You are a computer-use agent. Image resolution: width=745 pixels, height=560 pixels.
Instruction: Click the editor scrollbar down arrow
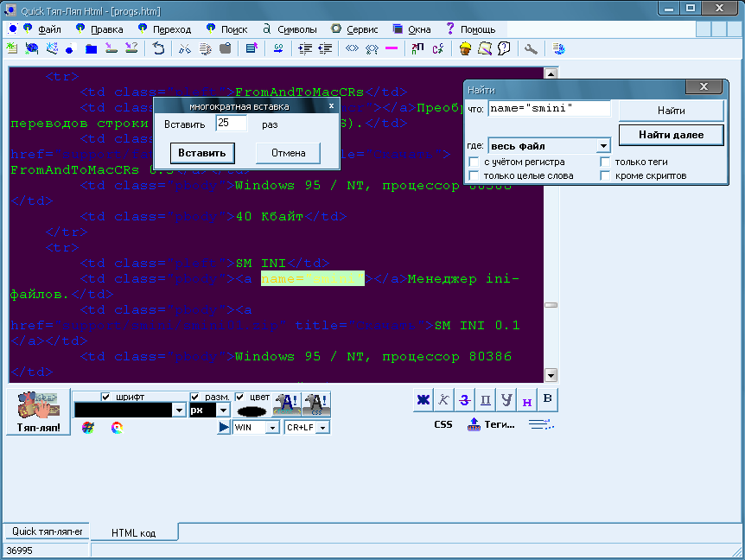tap(551, 376)
